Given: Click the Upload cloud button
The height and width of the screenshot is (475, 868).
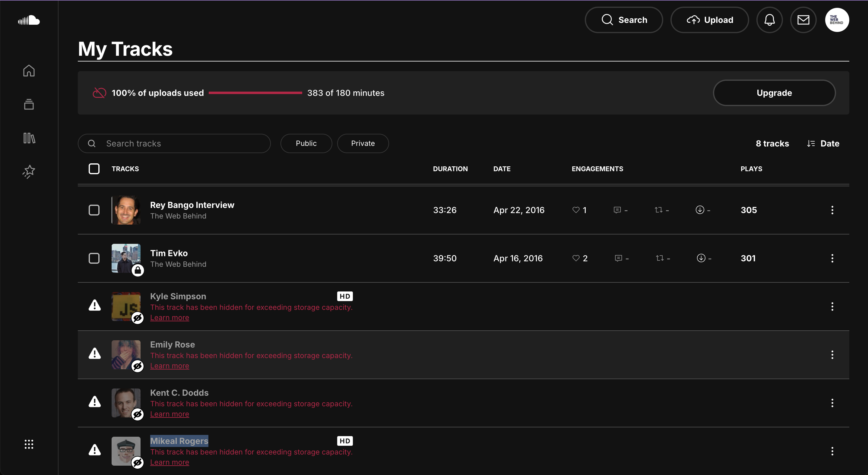Looking at the screenshot, I should click(709, 20).
